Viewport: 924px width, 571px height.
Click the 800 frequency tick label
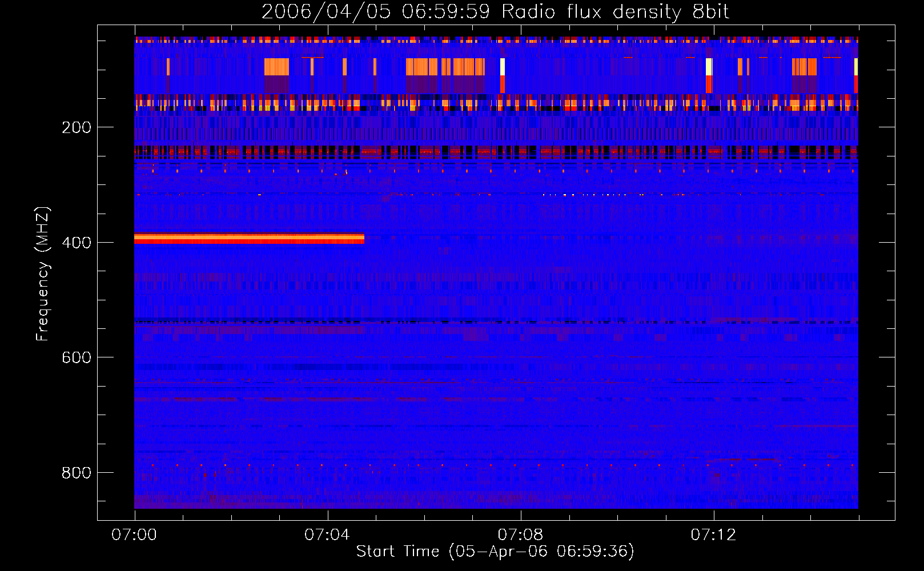77,473
